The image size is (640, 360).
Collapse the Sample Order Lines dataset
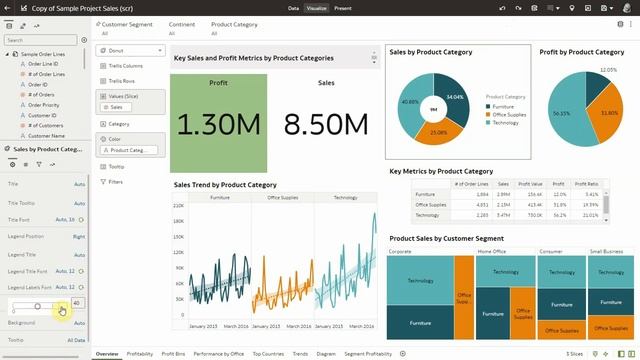[7, 54]
